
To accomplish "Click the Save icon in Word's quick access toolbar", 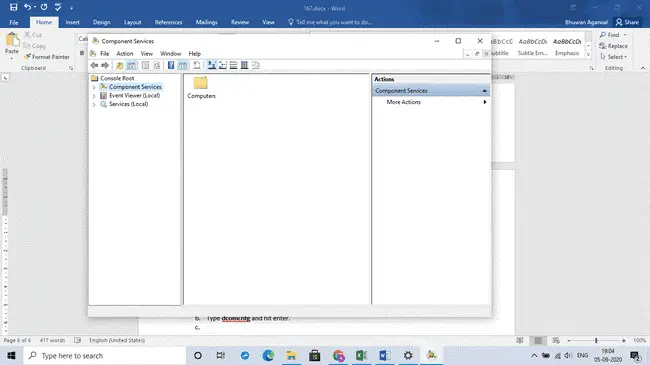I will [x=13, y=7].
